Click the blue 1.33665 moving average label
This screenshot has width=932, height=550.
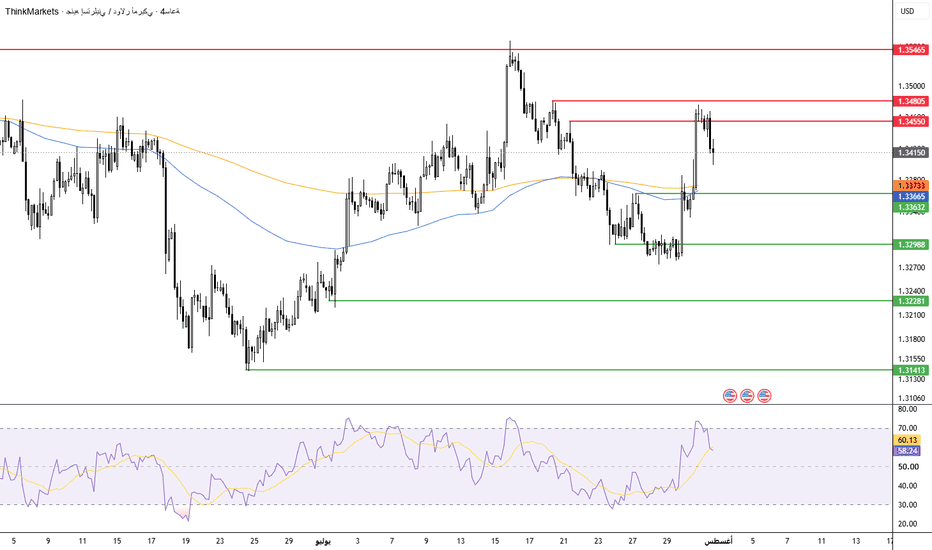911,197
